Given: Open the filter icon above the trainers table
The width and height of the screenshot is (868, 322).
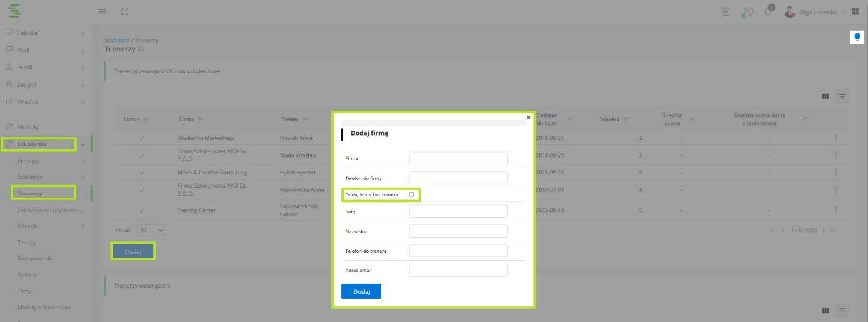Looking at the screenshot, I should coord(842,96).
